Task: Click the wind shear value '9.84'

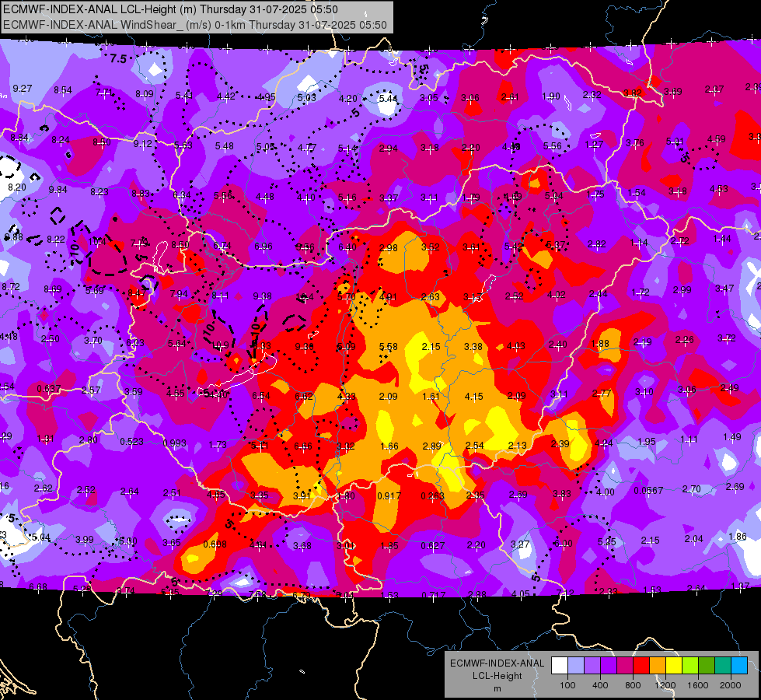Action: [x=58, y=190]
